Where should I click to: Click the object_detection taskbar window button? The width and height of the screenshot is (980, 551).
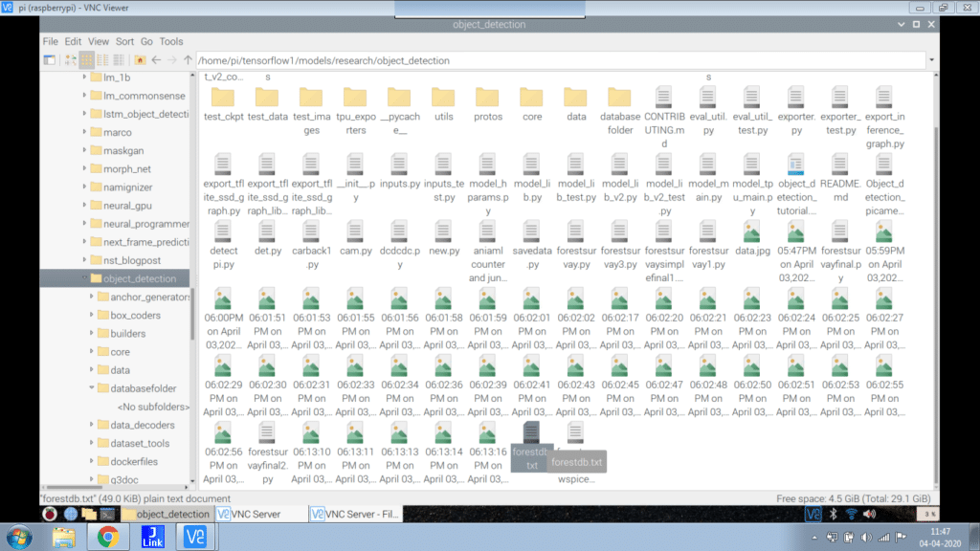(x=166, y=514)
